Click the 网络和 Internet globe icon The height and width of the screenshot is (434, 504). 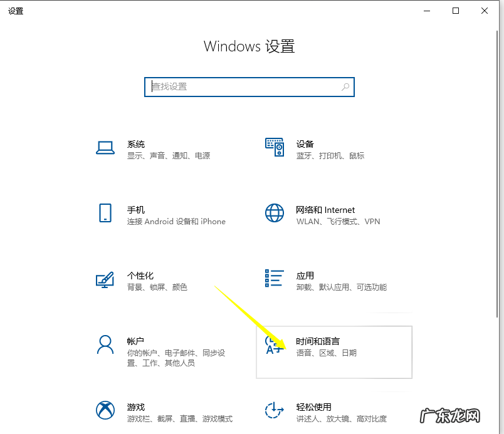[x=274, y=214]
